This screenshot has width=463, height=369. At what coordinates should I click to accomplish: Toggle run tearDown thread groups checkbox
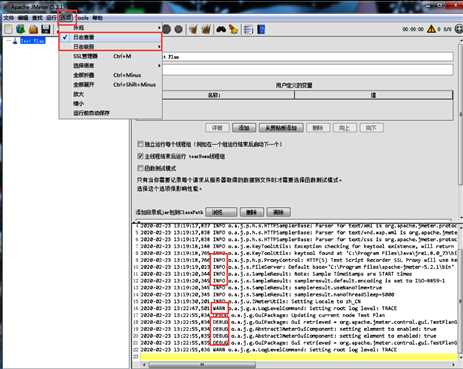[140, 156]
